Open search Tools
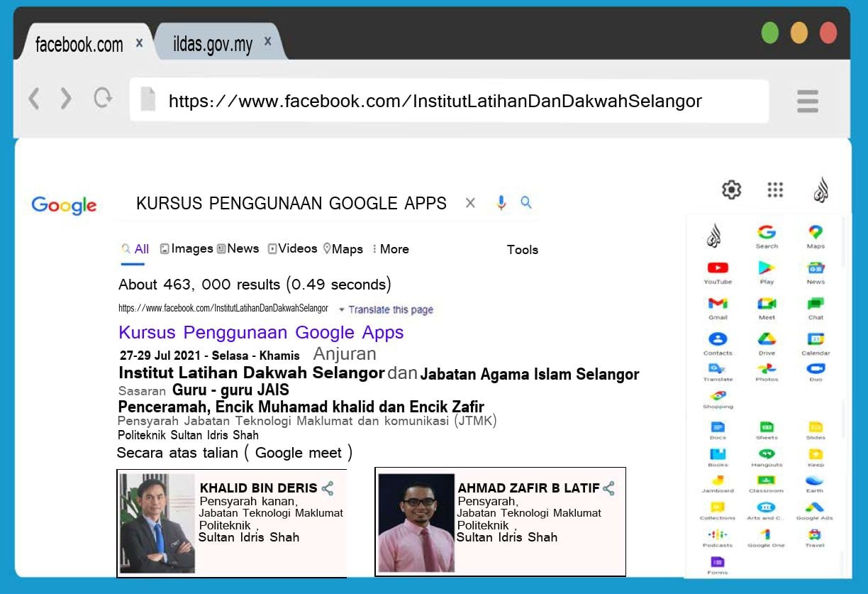 (x=523, y=250)
